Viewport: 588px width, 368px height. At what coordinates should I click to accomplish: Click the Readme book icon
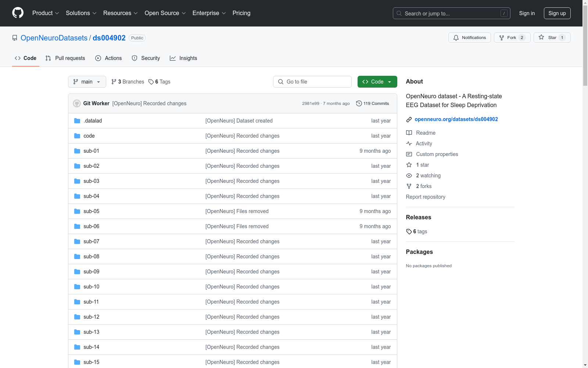coord(409,133)
